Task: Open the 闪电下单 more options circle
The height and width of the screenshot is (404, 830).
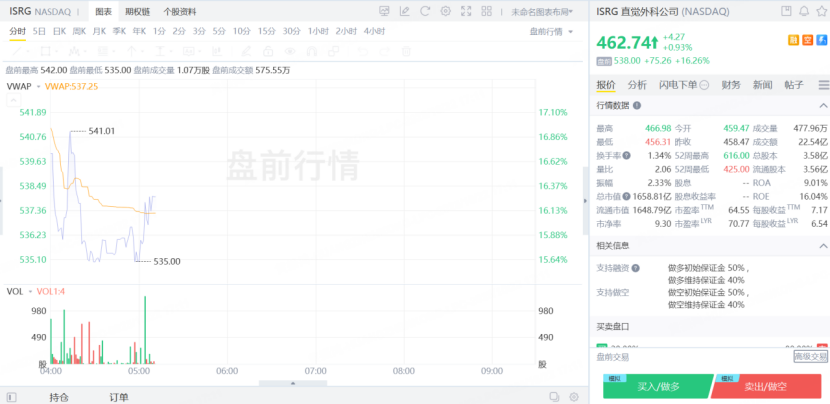Action: point(704,85)
